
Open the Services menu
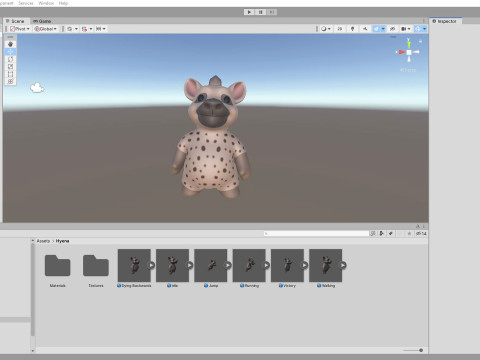26,3
